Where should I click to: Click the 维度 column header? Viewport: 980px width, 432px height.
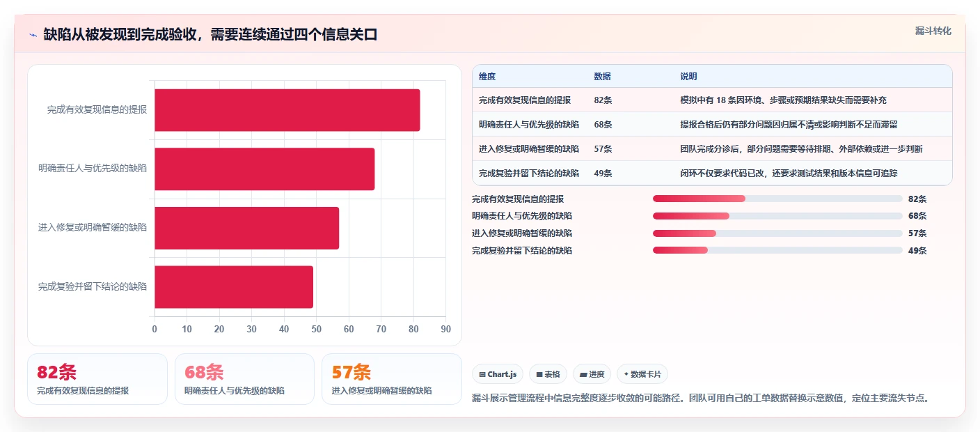click(x=487, y=77)
